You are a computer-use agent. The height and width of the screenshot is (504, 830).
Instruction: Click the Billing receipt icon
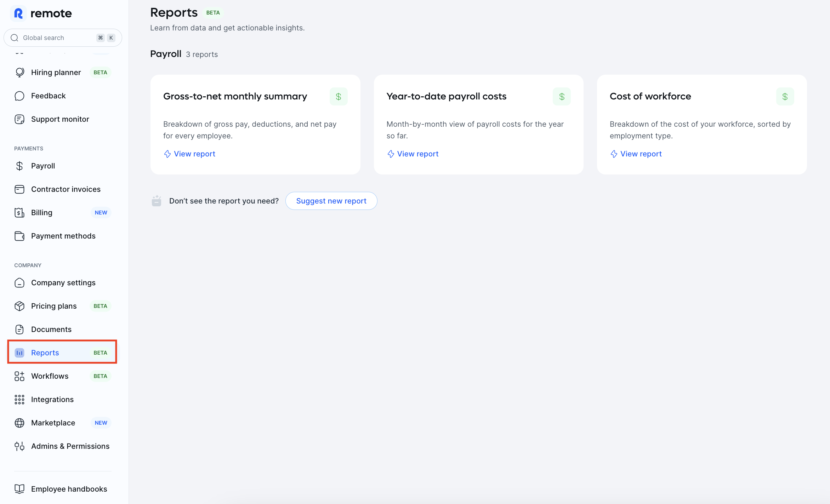point(19,213)
